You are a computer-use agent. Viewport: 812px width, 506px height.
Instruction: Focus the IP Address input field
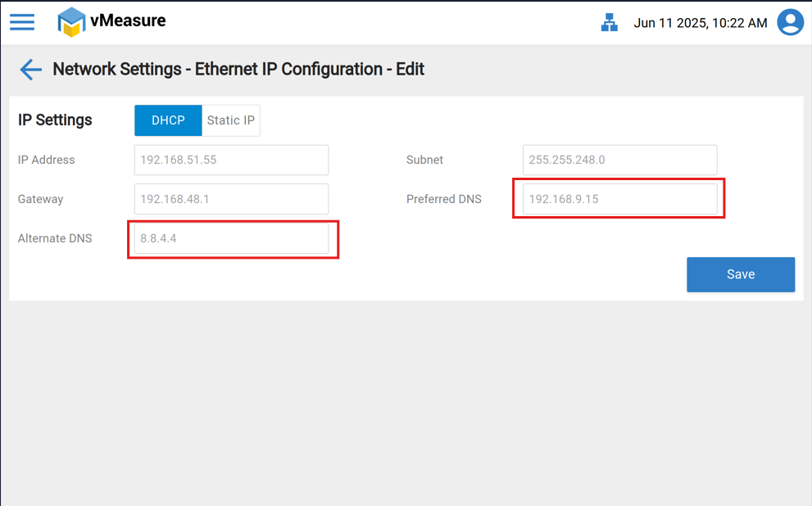point(231,160)
